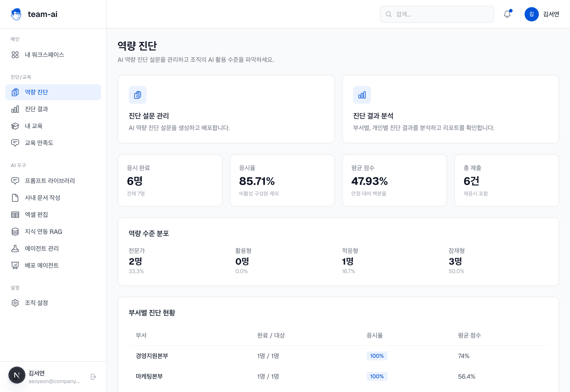
Task: Open 내 워크스페이스 menu item
Action: pos(53,55)
